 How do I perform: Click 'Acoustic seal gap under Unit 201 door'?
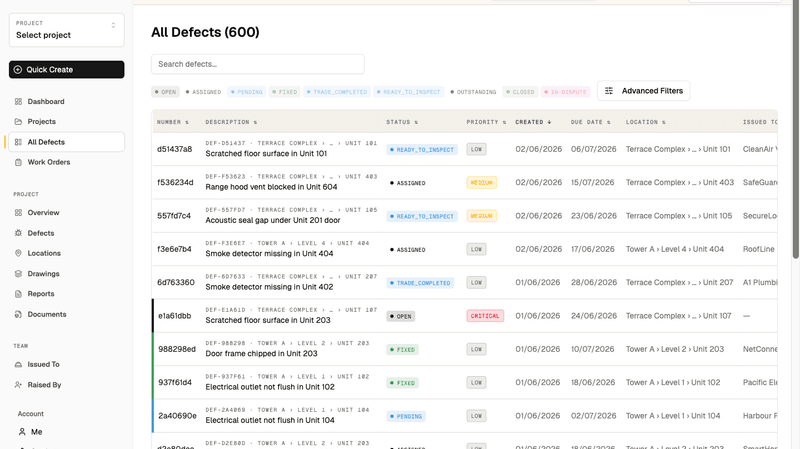pyautogui.click(x=272, y=220)
